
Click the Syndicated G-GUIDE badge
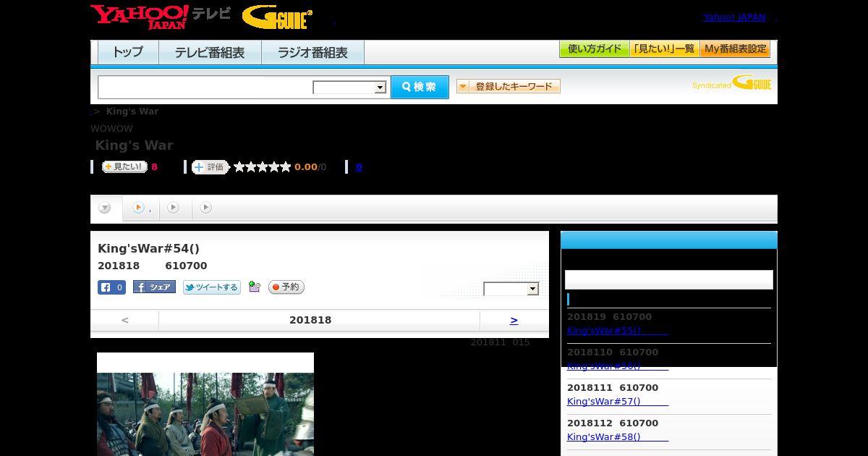(x=731, y=83)
